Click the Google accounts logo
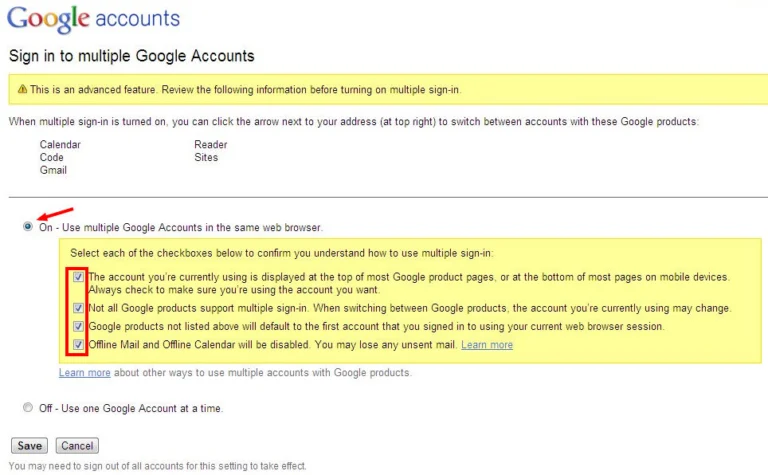Screen dimensions: 768x475 click(93, 19)
